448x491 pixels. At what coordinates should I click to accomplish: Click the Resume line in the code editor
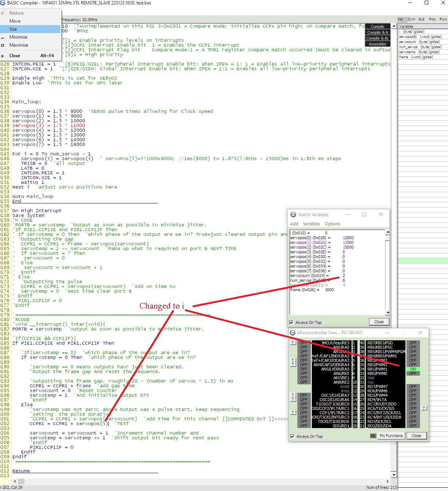click(21, 471)
